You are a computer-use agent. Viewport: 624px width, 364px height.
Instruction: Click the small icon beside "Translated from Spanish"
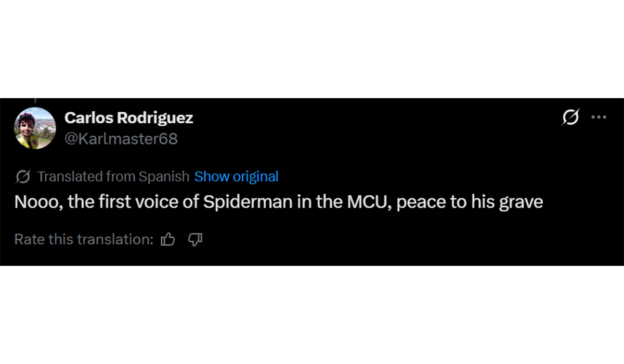click(22, 177)
